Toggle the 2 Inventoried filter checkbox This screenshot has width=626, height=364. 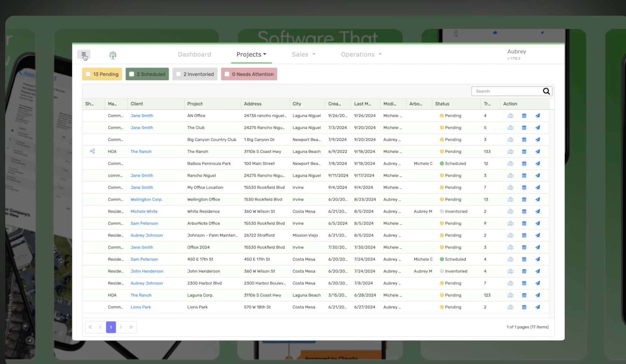point(178,74)
